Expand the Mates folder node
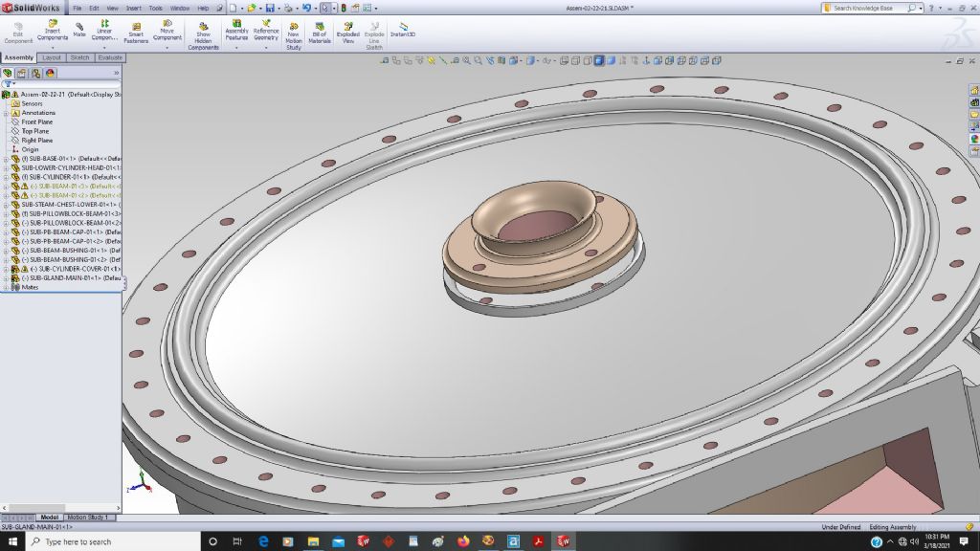This screenshot has width=980, height=551. pos(7,287)
